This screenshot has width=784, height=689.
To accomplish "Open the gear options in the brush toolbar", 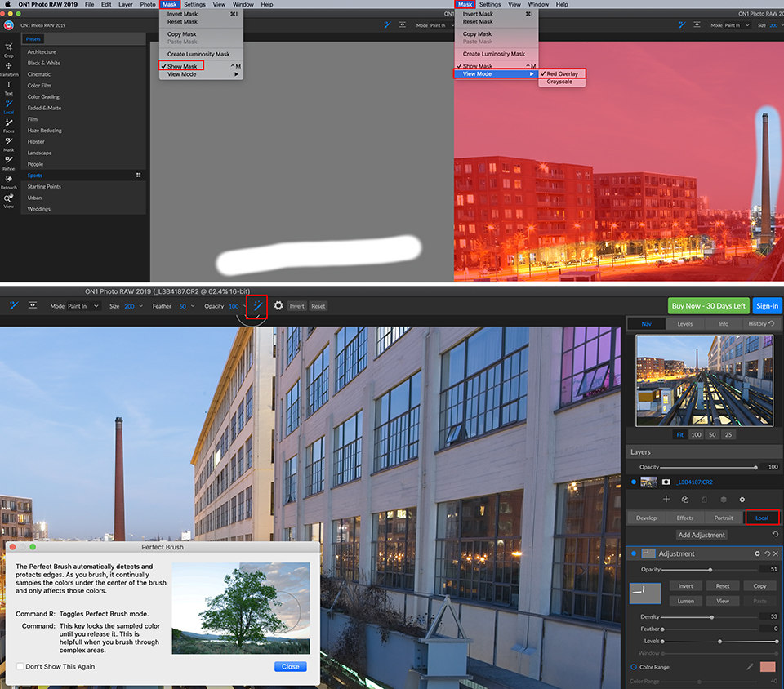I will pyautogui.click(x=278, y=306).
